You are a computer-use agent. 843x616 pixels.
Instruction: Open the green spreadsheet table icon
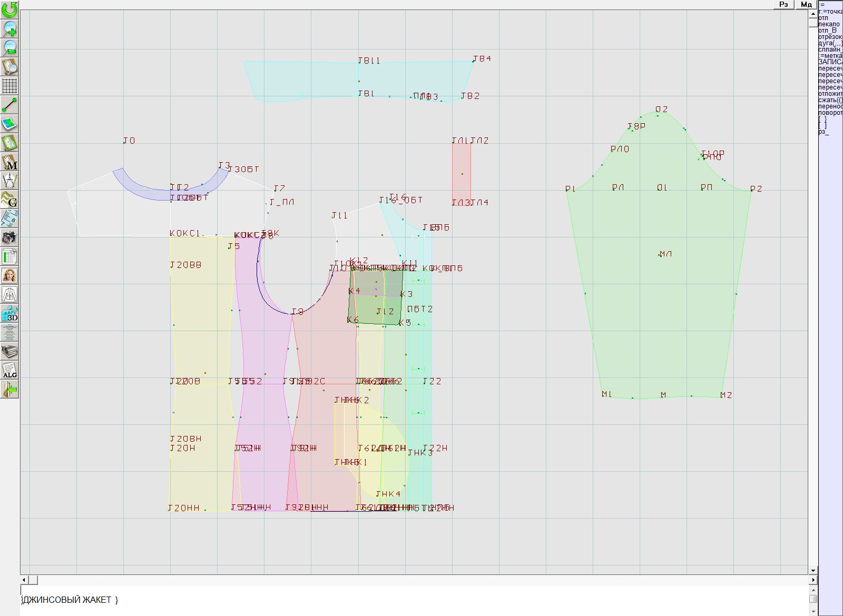tap(9, 256)
